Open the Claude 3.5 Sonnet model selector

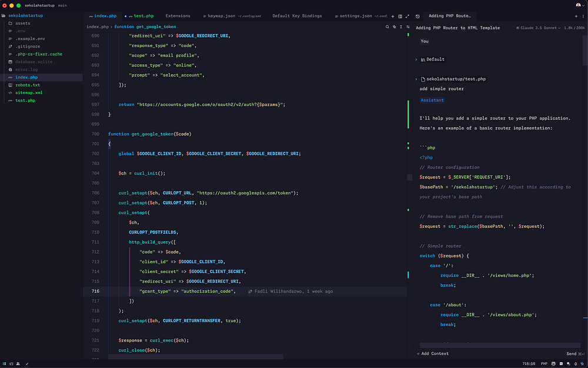coord(538,28)
